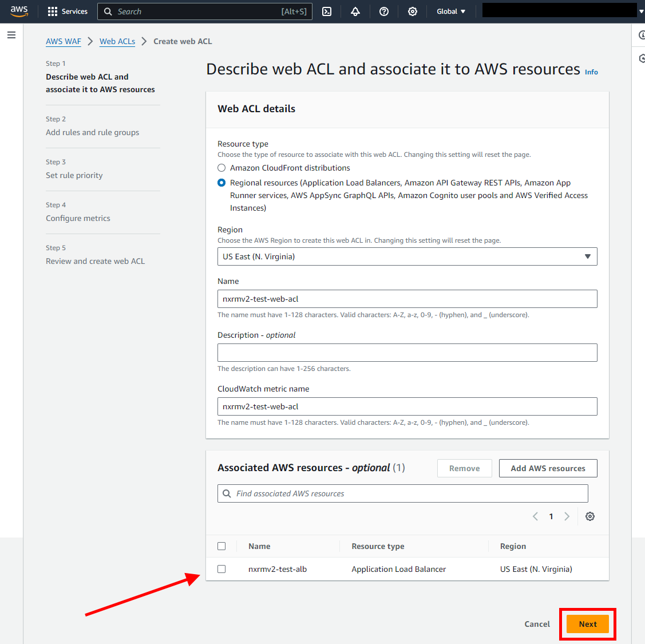Open the table preferences gear in Associated resources
Viewport: 645px width, 644px height.
pyautogui.click(x=589, y=516)
